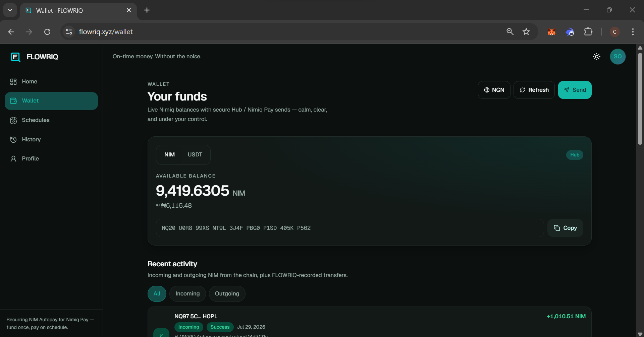644x337 pixels.
Task: Click the History clock icon
Action: click(13, 139)
